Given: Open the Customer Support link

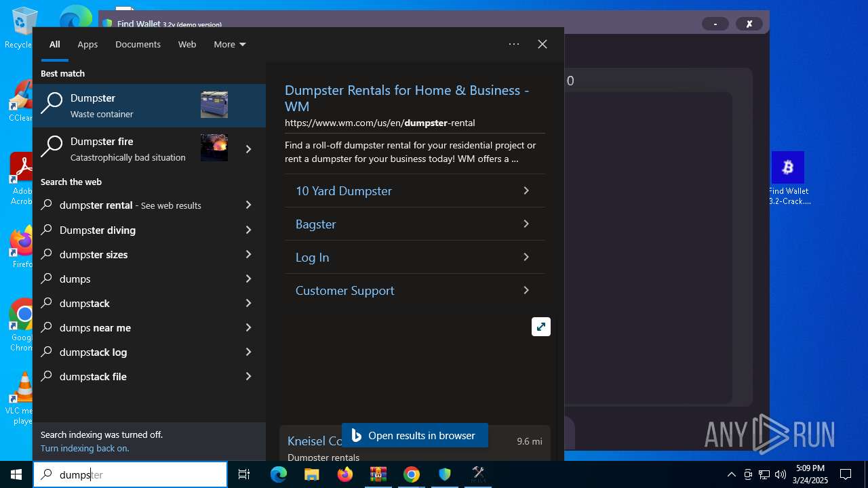Looking at the screenshot, I should tap(414, 290).
